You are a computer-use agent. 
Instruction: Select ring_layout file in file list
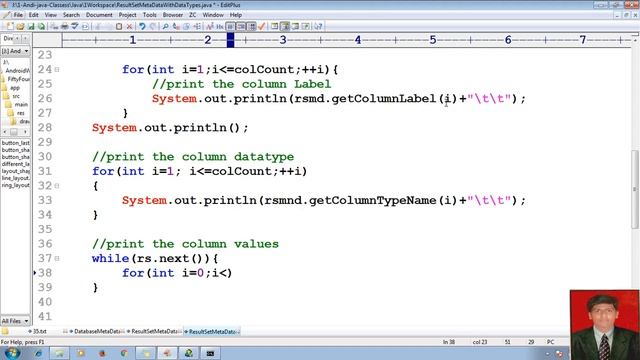click(16, 185)
